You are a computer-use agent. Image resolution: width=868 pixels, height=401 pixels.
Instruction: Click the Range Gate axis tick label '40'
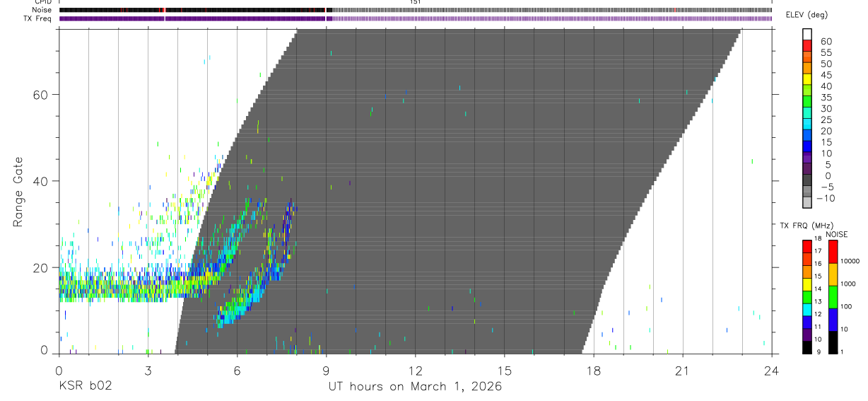click(40, 181)
